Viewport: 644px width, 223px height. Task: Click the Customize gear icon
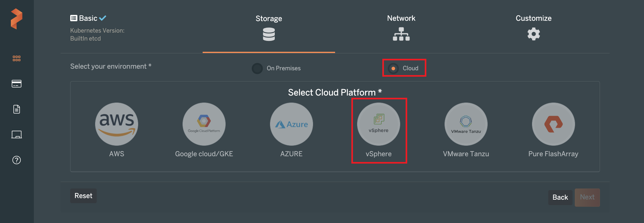pyautogui.click(x=534, y=34)
